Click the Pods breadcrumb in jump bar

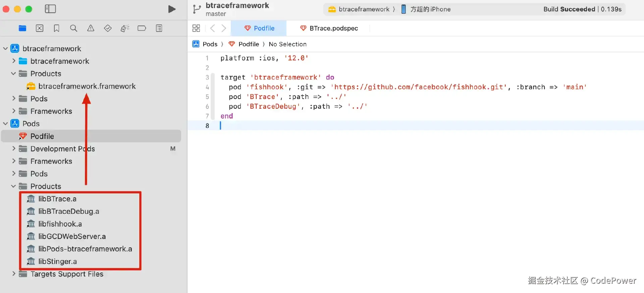[210, 44]
